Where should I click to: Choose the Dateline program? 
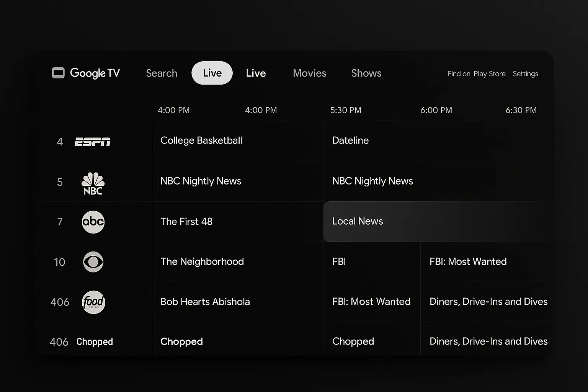[x=350, y=140]
